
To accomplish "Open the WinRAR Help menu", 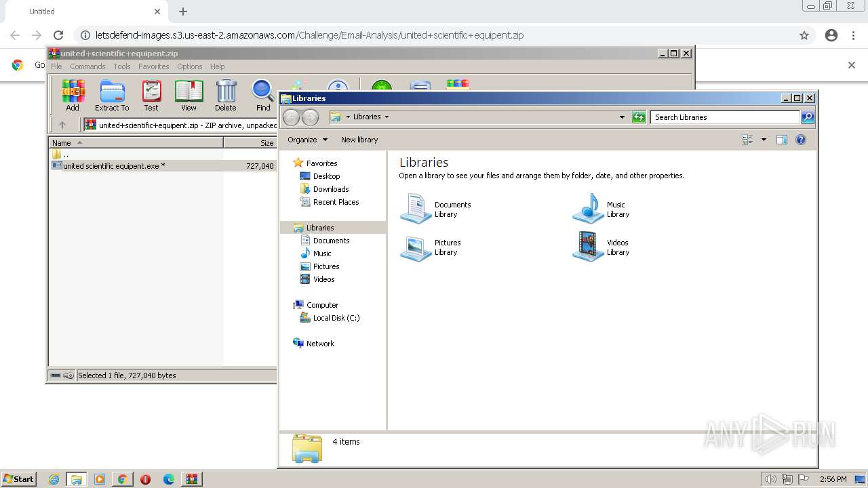I will pos(217,66).
